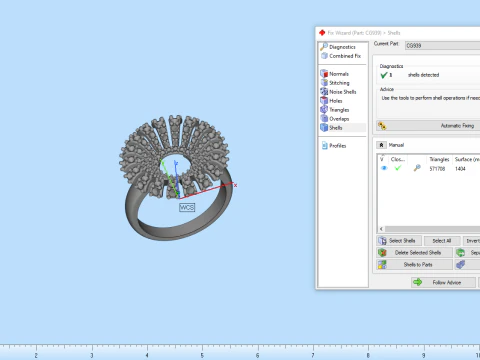
Task: Click the horizontal scrollbar of shell list
Action: click(432, 229)
